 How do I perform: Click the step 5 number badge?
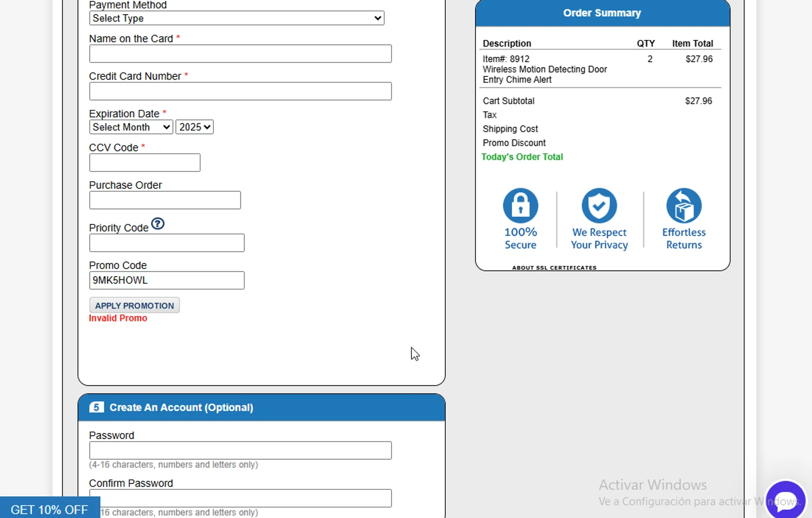coord(96,407)
